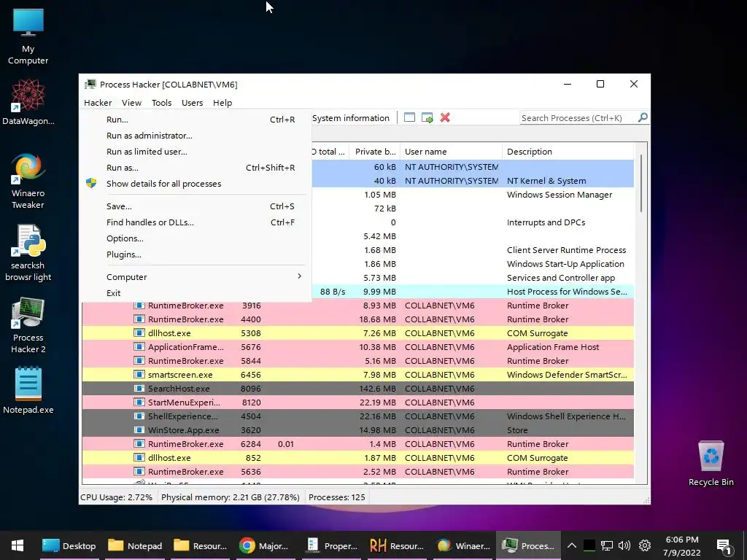Image resolution: width=747 pixels, height=560 pixels.
Task: Open Process Hacker 2 desktop shortcut
Action: (28, 325)
